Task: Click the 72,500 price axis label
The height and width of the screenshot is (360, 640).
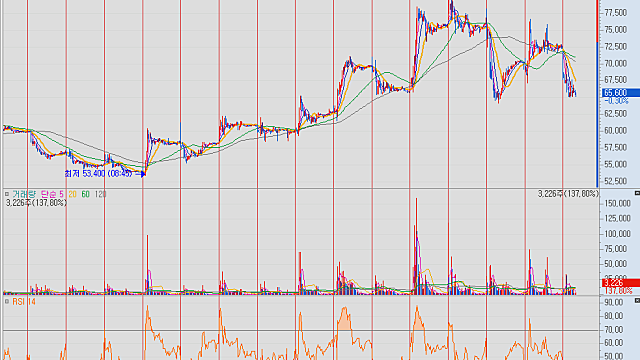Action: tap(616, 47)
